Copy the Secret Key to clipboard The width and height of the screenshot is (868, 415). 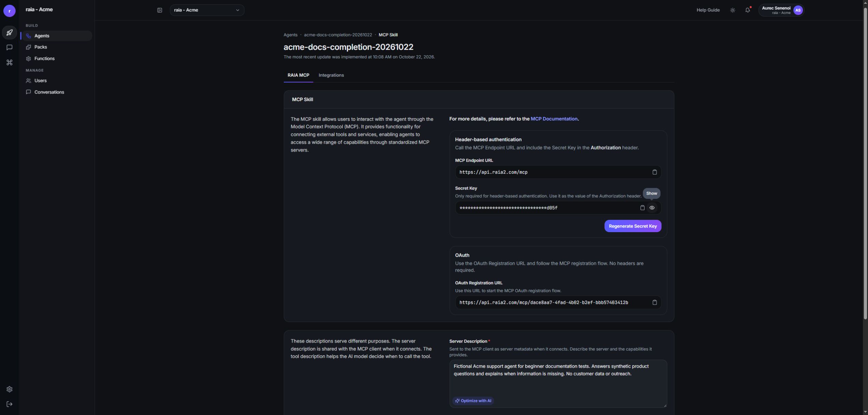click(642, 208)
